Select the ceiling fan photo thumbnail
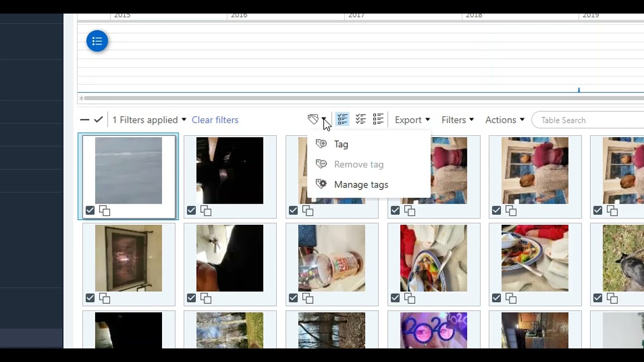Viewport: 644px width, 362px height. 230,258
